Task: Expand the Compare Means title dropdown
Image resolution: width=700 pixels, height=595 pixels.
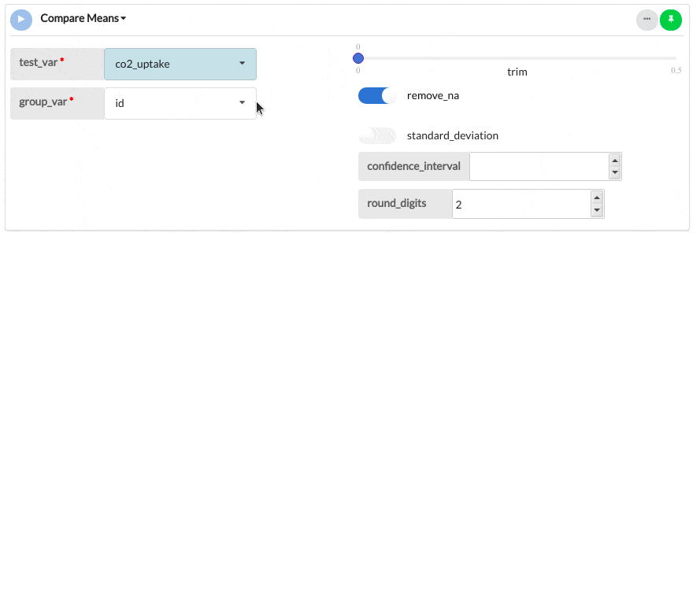Action: pyautogui.click(x=83, y=18)
